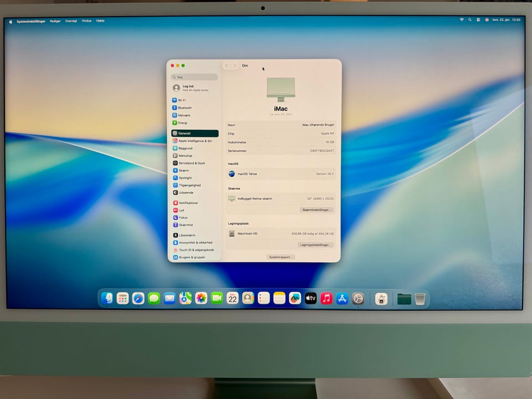Open Spotlight search in menu bar
Screen dimensions: 532x399
click(470, 20)
